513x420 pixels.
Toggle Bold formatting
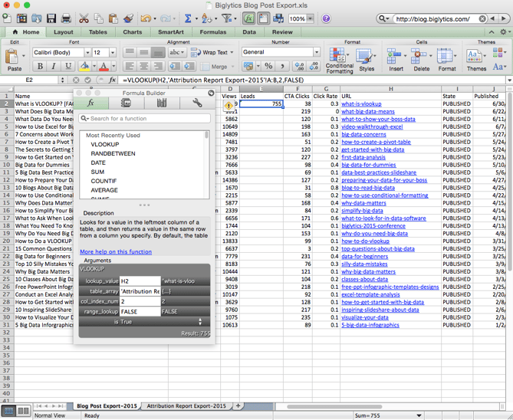[41, 67]
